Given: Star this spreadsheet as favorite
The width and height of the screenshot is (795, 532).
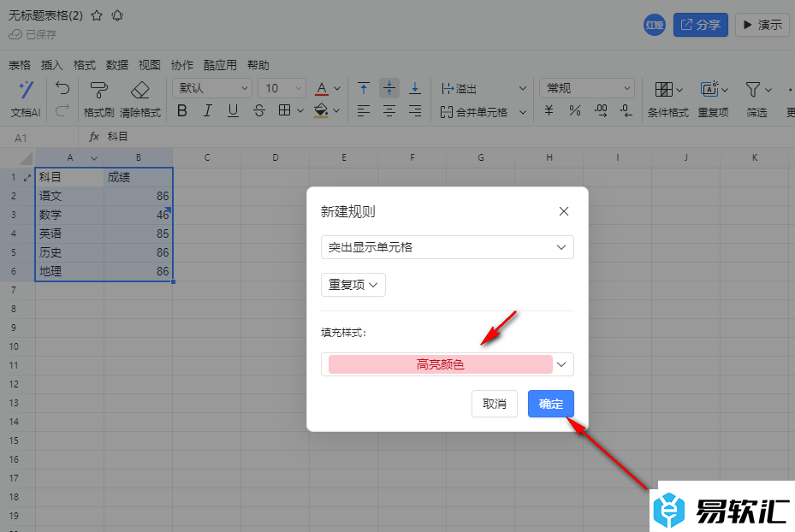Looking at the screenshot, I should tap(97, 15).
